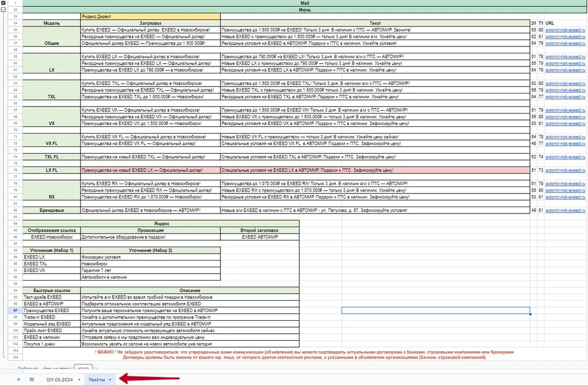The height and width of the screenshot is (385, 588).
Task: Click the rows count field showing 1000
Action: click(83, 370)
